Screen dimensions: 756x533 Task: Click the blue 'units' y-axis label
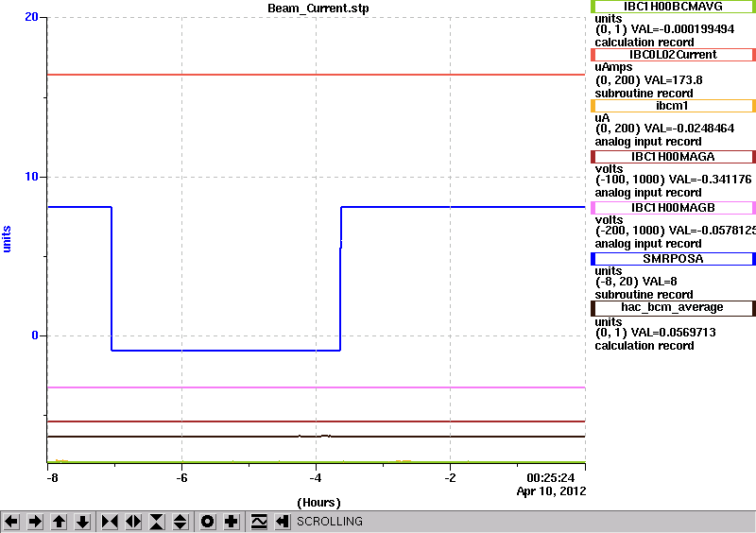(x=7, y=239)
